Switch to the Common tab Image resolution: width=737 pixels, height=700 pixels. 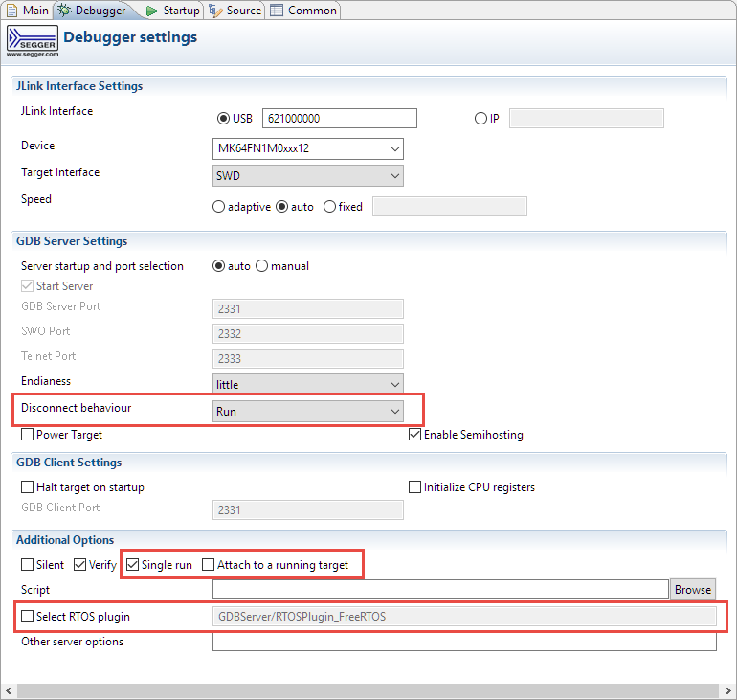(303, 11)
